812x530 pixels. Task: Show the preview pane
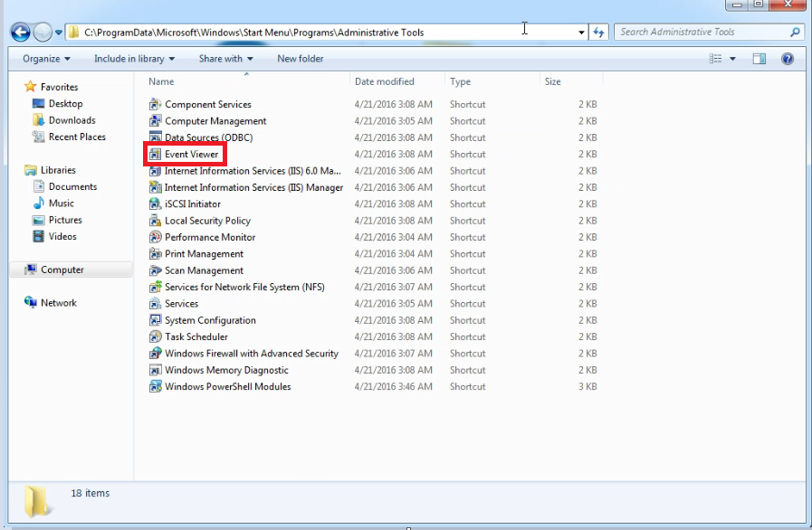759,59
